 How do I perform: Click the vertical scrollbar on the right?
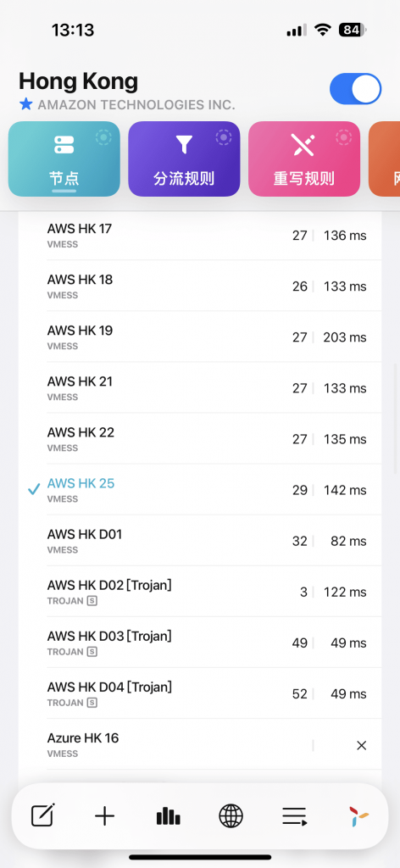(396, 418)
